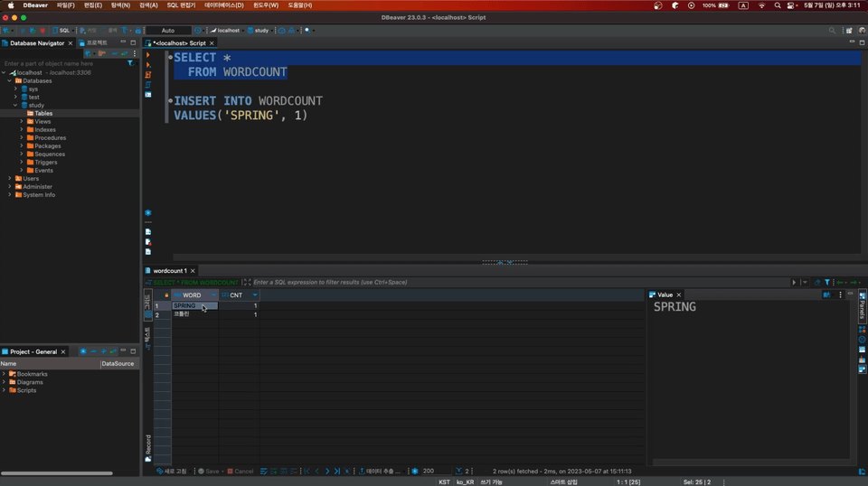Click the add row icon in results toolbar
The height and width of the screenshot is (486, 868).
coord(273,471)
